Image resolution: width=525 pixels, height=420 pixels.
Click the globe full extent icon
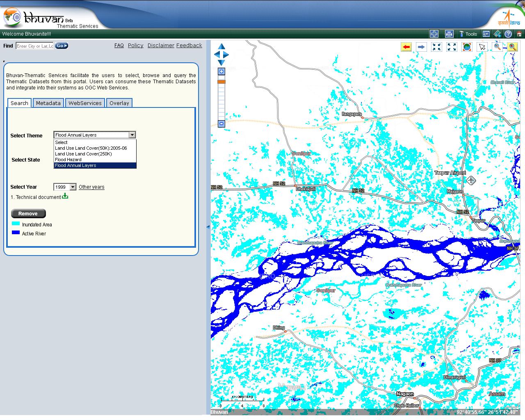coord(467,47)
